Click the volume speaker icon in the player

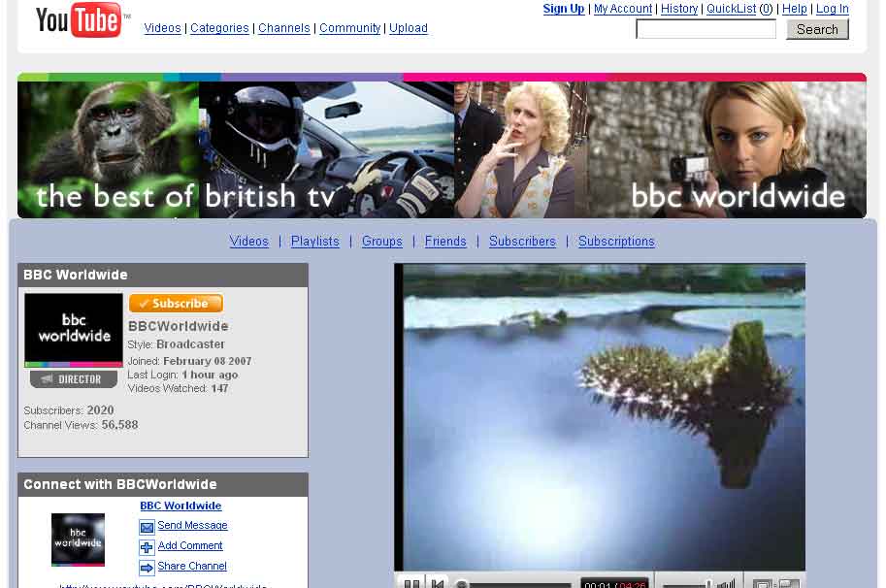pyautogui.click(x=725, y=583)
